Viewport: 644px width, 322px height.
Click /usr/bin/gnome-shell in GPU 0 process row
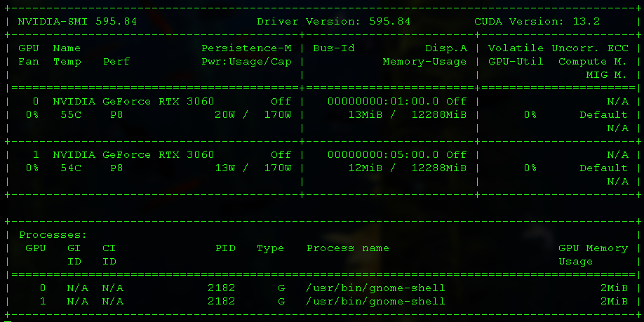tap(376, 288)
